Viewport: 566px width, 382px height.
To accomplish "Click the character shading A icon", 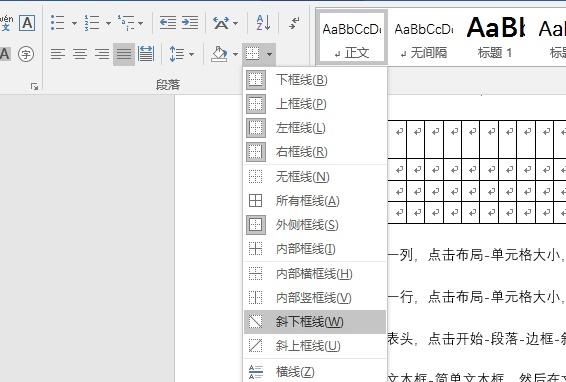I will point(4,55).
